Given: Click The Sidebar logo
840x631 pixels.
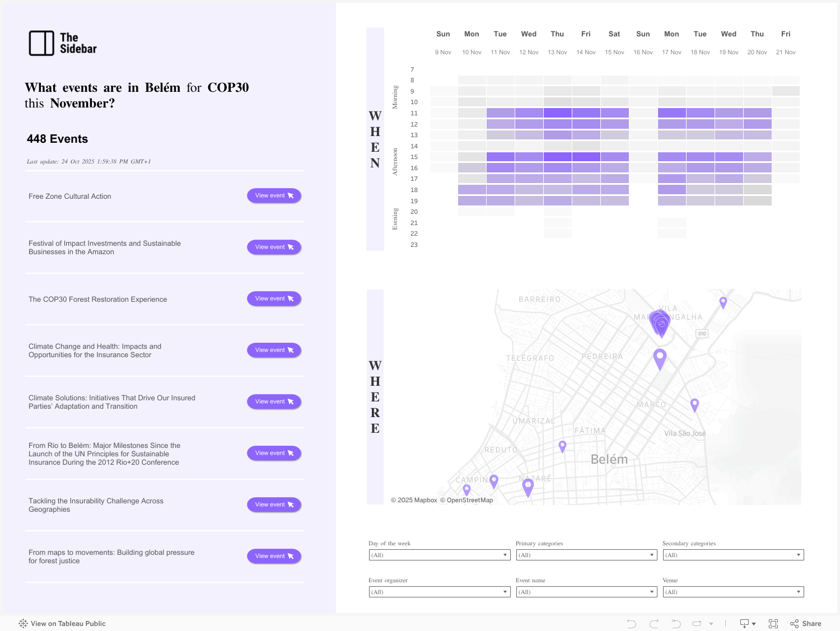Looking at the screenshot, I should pyautogui.click(x=63, y=43).
